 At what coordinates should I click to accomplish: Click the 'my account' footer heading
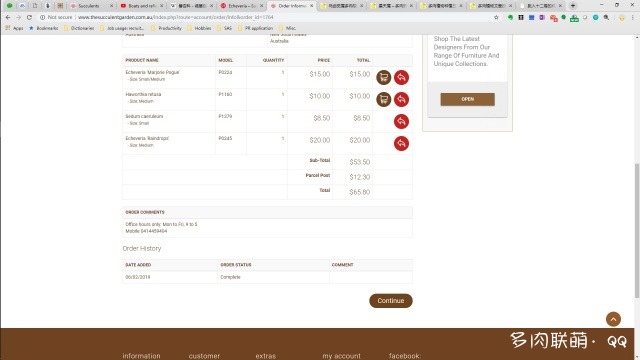[x=342, y=356]
